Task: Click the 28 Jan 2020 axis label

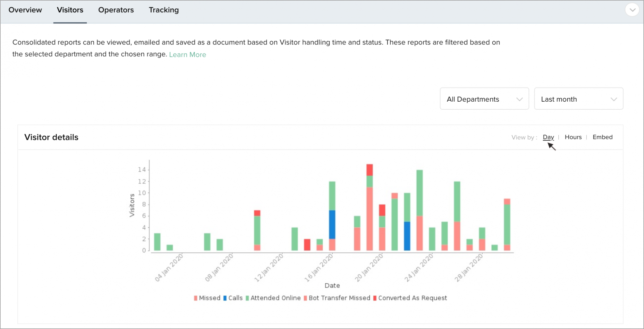Action: 469,267
